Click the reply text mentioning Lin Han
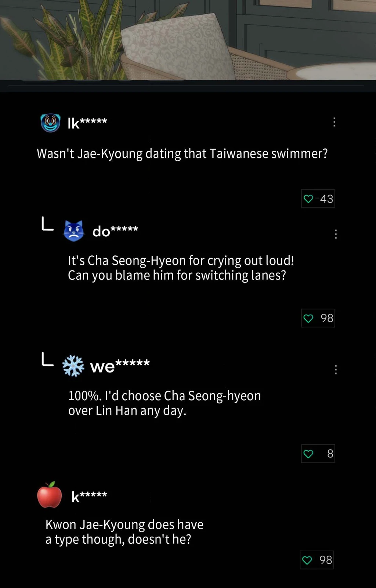 coord(164,403)
